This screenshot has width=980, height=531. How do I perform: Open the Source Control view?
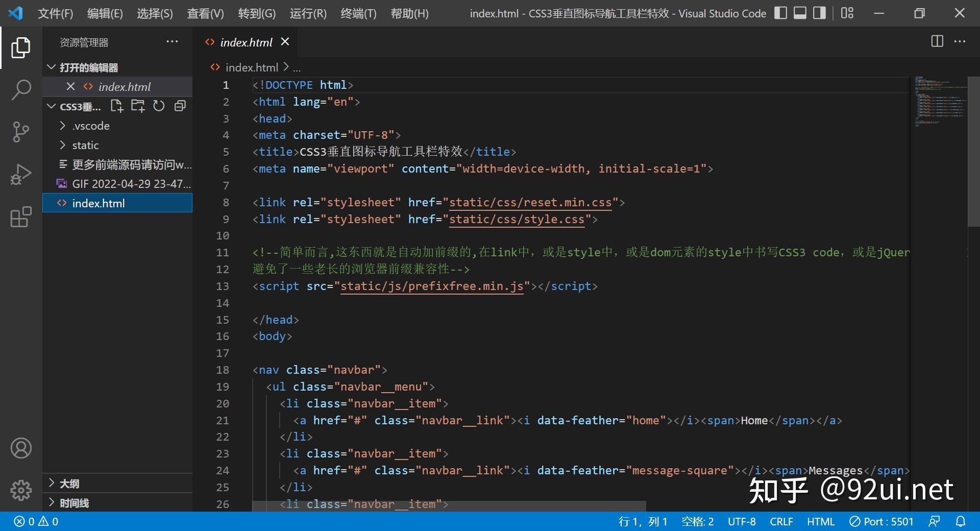pos(21,132)
